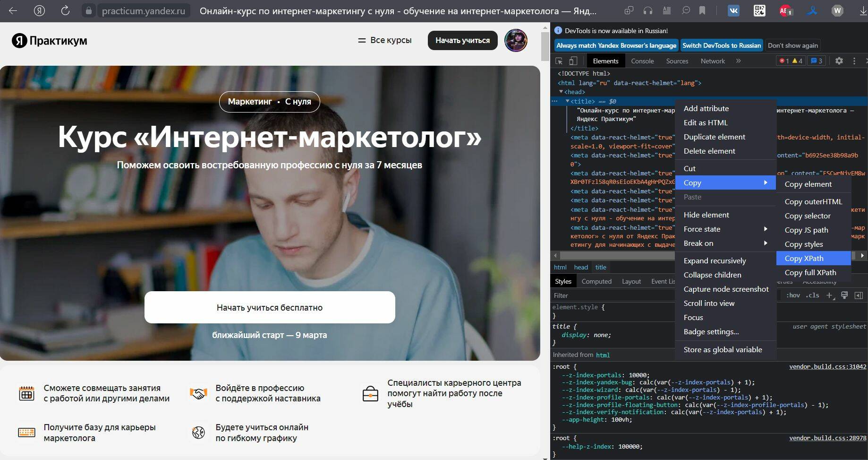Open the QR code extension icon

pos(759,10)
